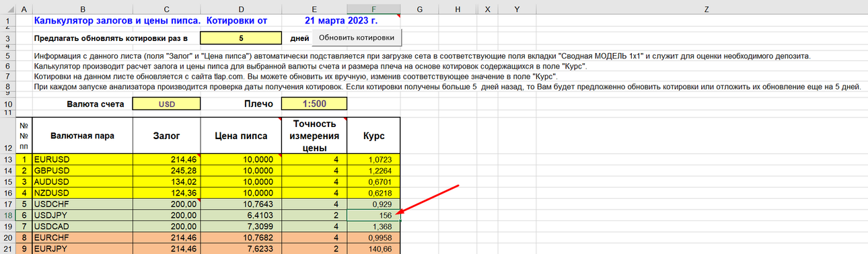This screenshot has height=254, width=868.
Task: Click the 'Курс' table header
Action: 373,136
